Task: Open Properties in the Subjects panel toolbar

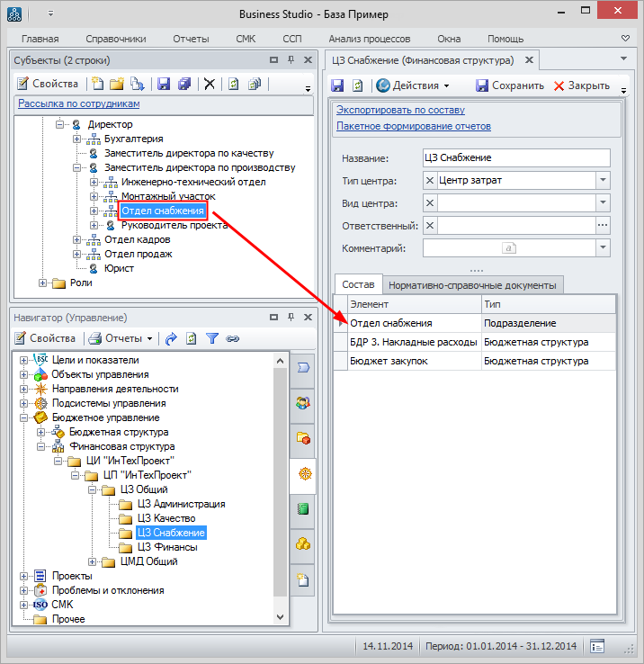Action: point(48,84)
